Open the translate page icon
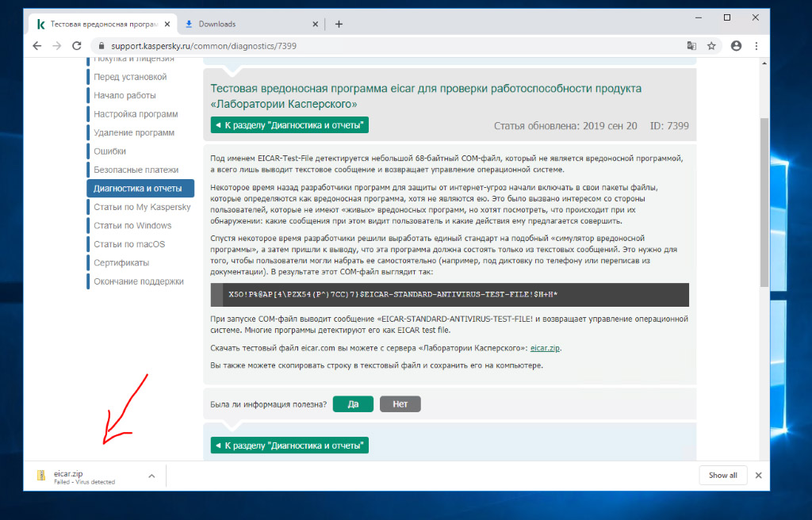This screenshot has width=812, height=520. coord(691,46)
